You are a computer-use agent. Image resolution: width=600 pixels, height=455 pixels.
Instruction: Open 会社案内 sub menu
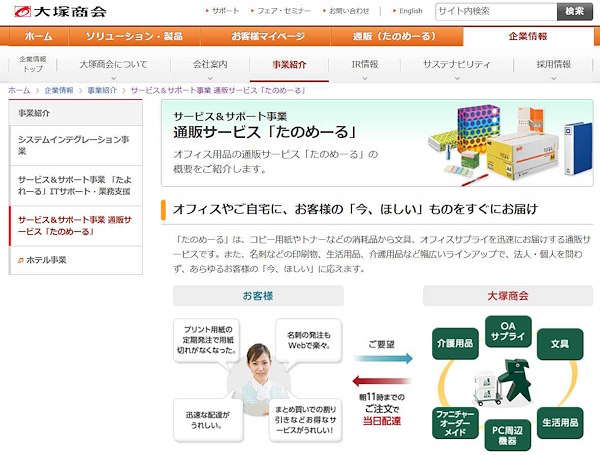pyautogui.click(x=210, y=64)
